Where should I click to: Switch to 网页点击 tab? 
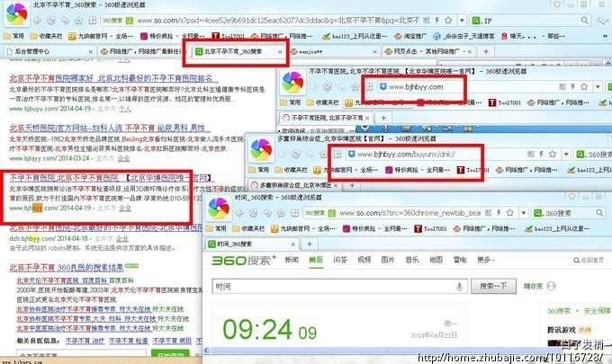(x=426, y=51)
